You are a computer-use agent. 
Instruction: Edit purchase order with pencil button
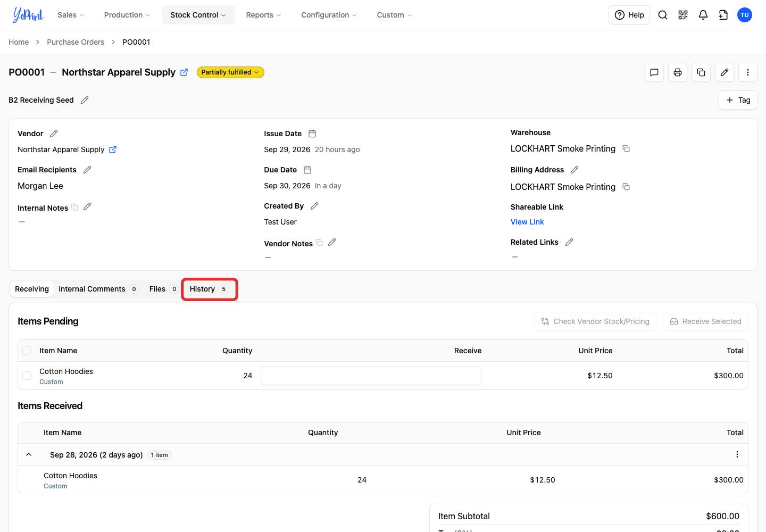coord(725,72)
